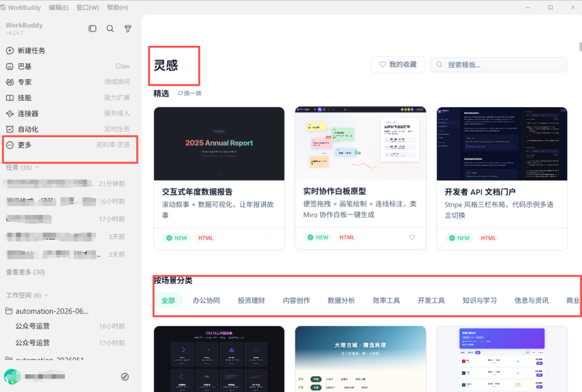Click NEW badge on 开发者 API 文档门户 card
582x392 pixels.
(x=460, y=238)
